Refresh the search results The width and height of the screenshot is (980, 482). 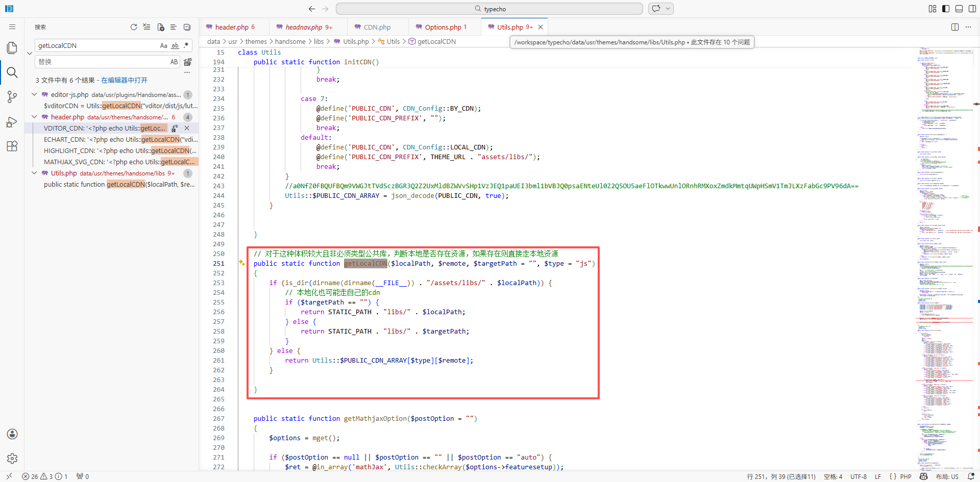(134, 27)
